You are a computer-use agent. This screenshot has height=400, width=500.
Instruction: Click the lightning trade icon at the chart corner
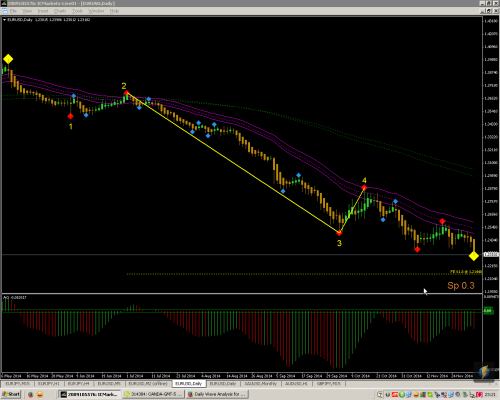484,371
